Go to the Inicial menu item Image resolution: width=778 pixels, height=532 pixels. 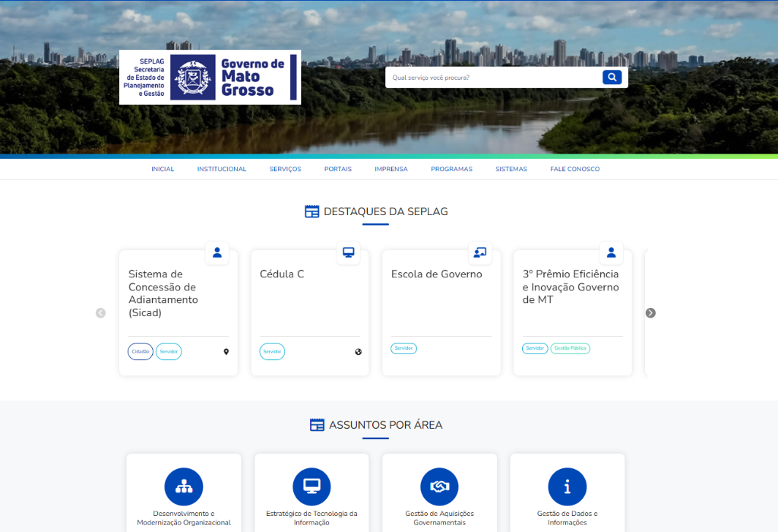point(163,169)
